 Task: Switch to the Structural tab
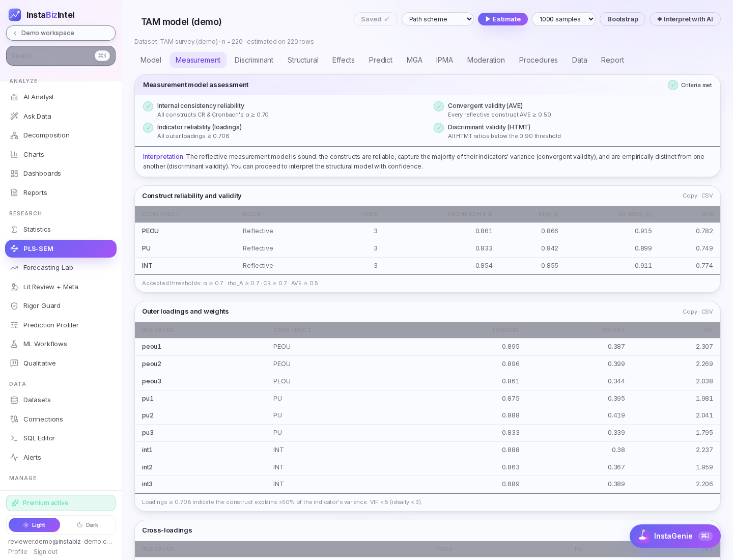(303, 60)
